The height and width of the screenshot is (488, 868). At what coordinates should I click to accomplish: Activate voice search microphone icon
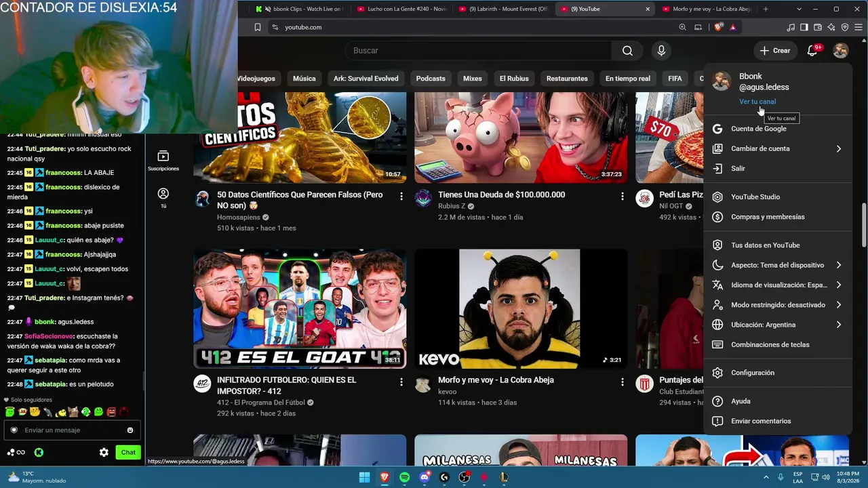[x=661, y=51]
